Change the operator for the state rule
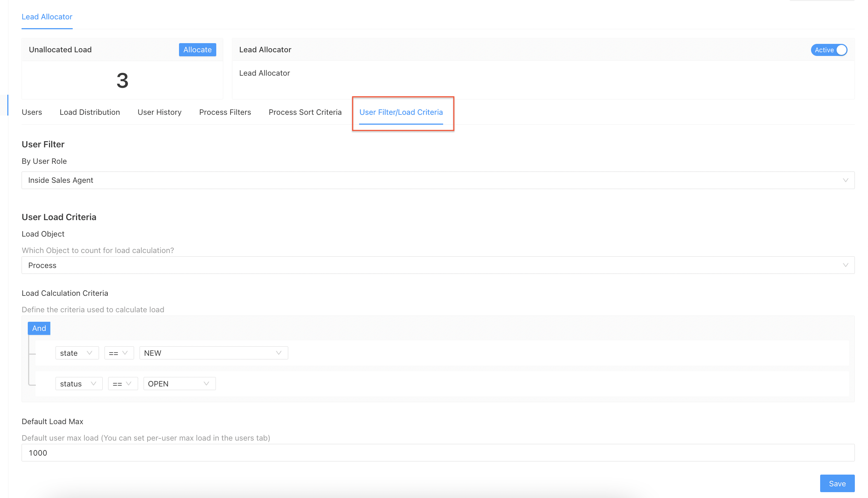 click(119, 353)
